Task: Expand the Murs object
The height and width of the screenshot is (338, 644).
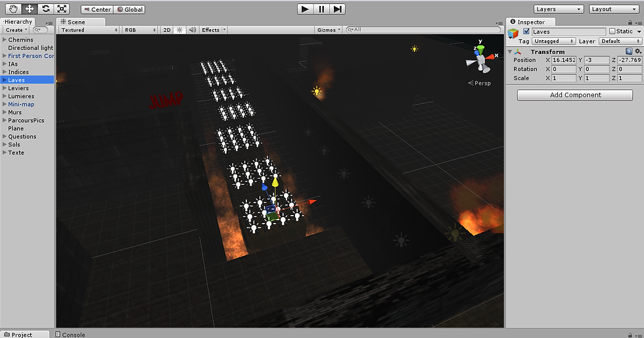Action: click(5, 112)
